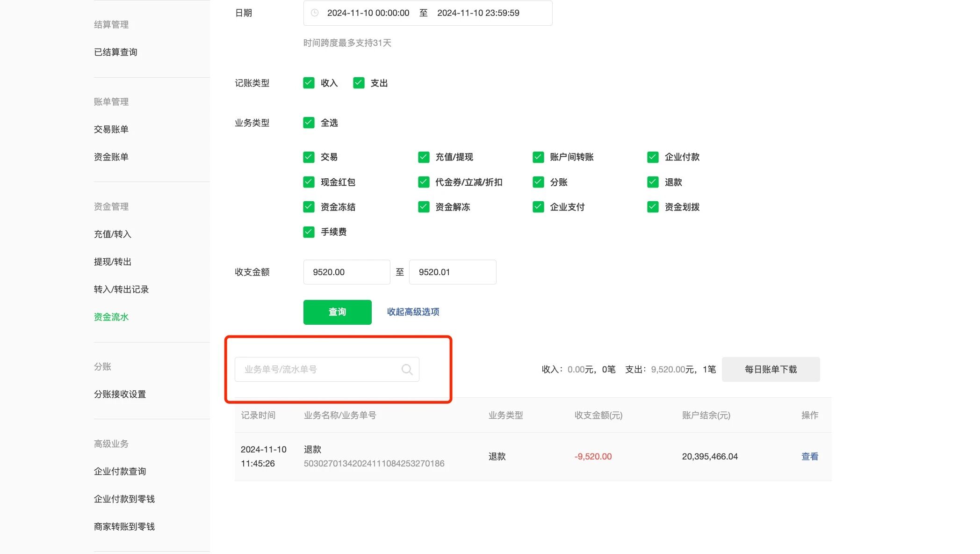Open 交易账单 in the sidebar
The image size is (980, 554).
coord(111,130)
